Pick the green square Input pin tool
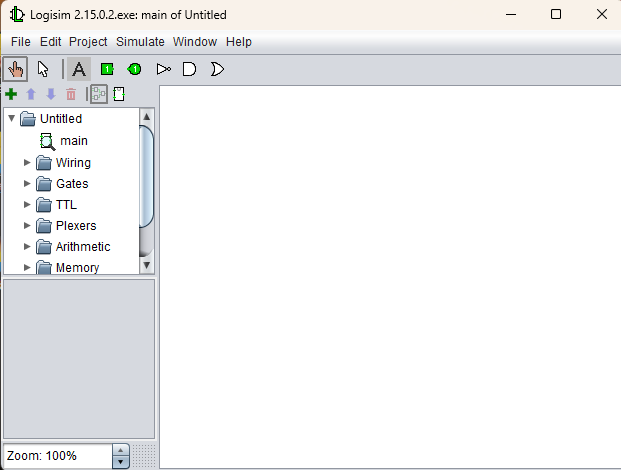Viewport: 621px width, 470px height. click(x=107, y=69)
